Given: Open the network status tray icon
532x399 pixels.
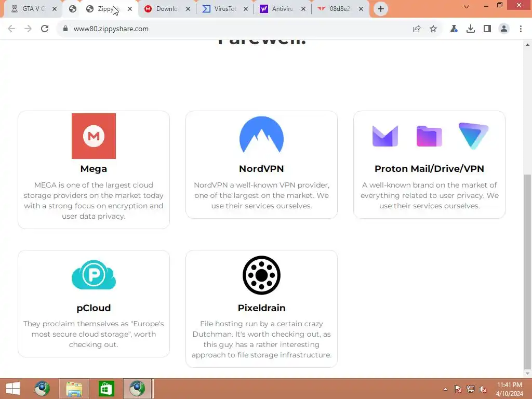Looking at the screenshot, I should pyautogui.click(x=470, y=389).
